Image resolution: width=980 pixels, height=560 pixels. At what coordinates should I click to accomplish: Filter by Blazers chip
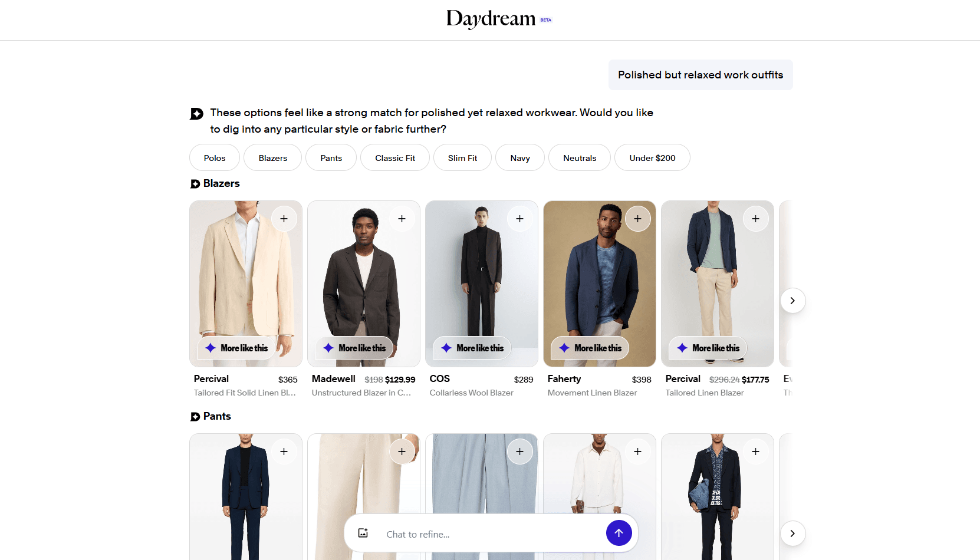tap(272, 158)
